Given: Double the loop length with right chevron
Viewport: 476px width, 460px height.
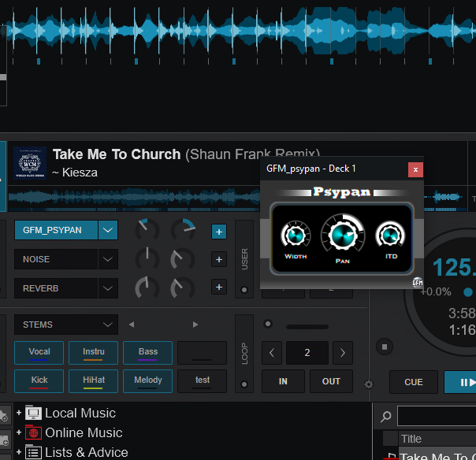Looking at the screenshot, I should (x=343, y=353).
